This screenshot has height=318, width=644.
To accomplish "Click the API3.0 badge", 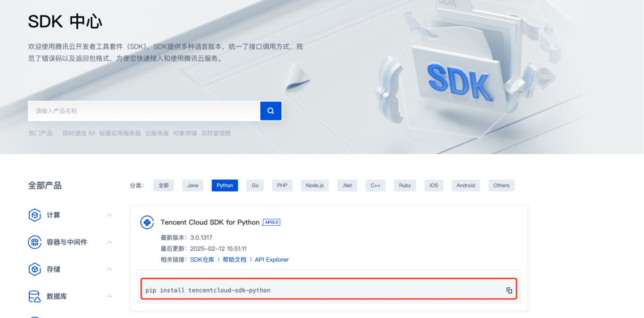I will tap(272, 222).
